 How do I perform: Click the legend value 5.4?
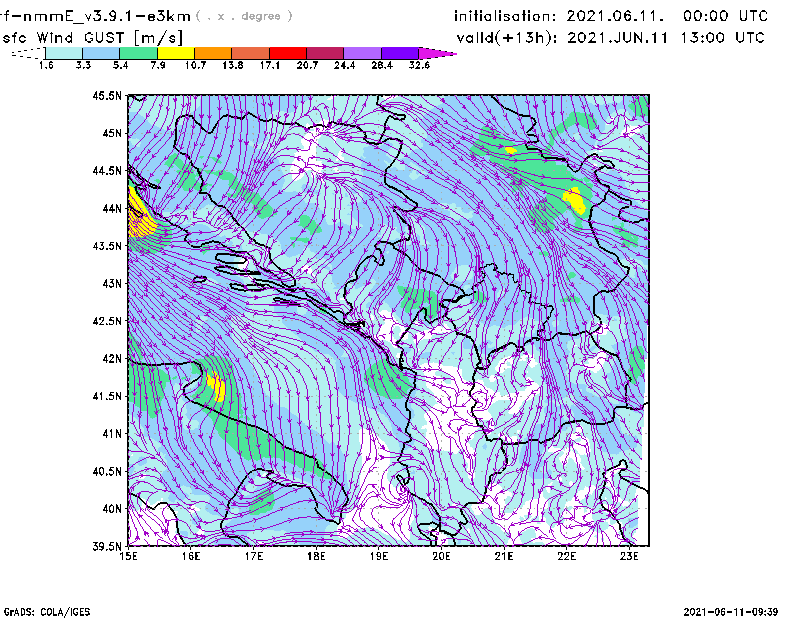tap(120, 65)
